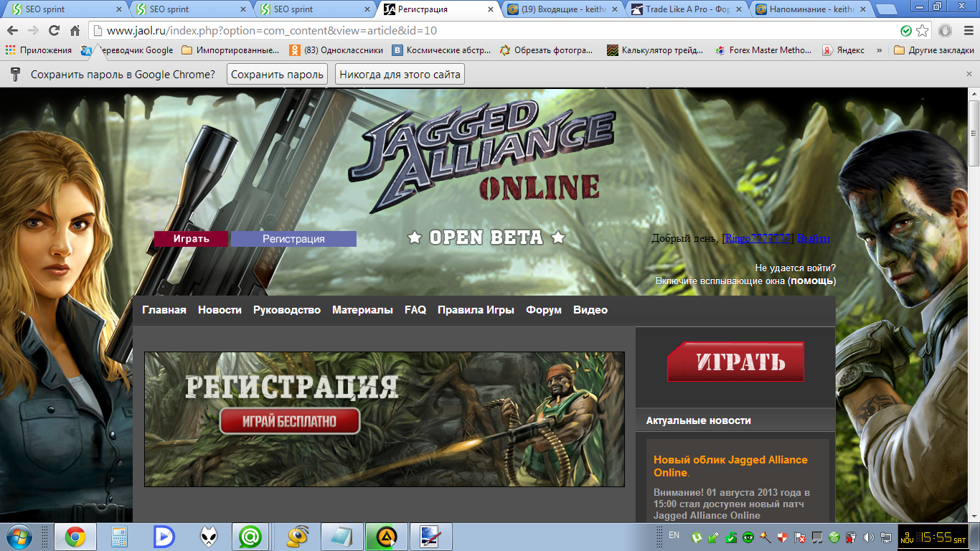Click the Сохранить пароль button
This screenshot has width=980, height=551.
277,75
